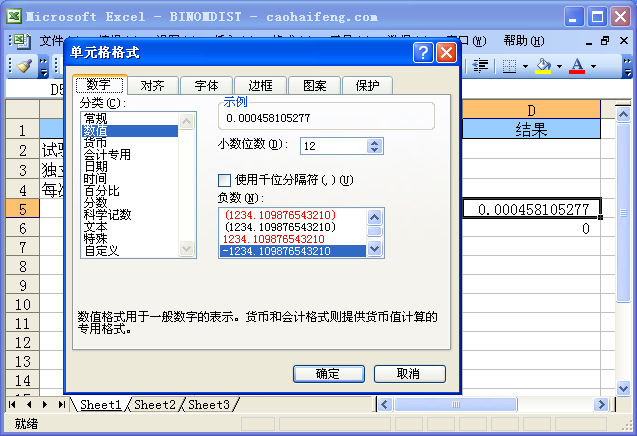This screenshot has height=436, width=637.
Task: Select 特殊 category
Action: (x=130, y=239)
